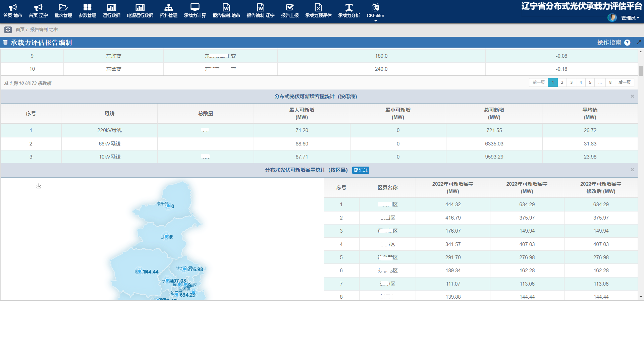Click the 操作指南 help question icon
Screen dimensions: 644x362
[627, 43]
